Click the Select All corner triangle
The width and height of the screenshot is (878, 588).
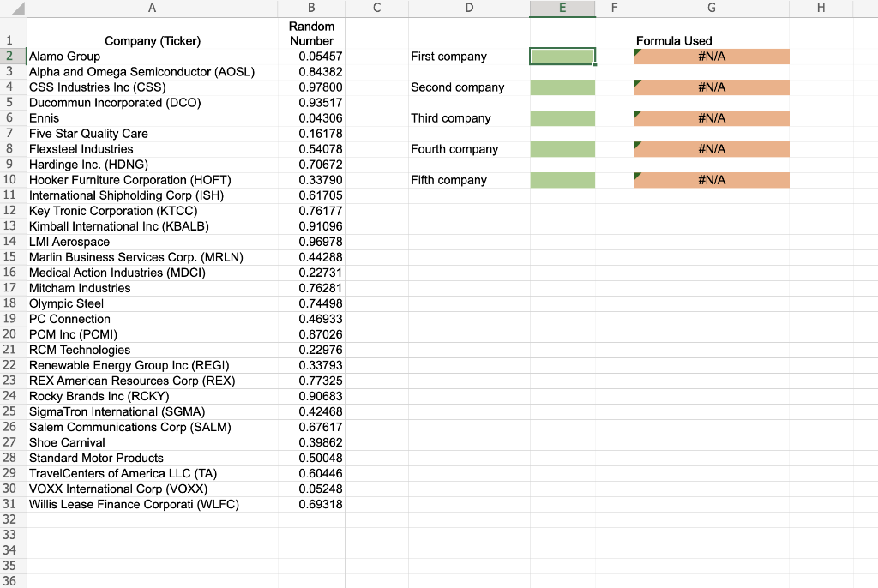(x=17, y=9)
